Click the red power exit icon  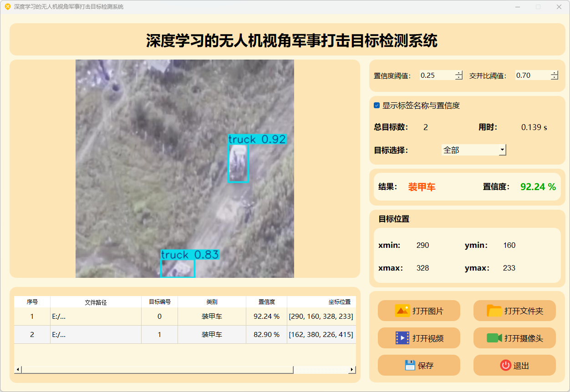pos(505,365)
